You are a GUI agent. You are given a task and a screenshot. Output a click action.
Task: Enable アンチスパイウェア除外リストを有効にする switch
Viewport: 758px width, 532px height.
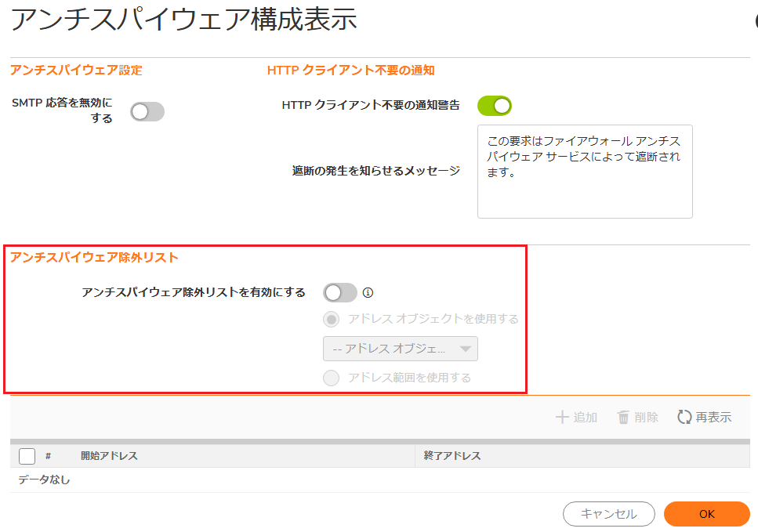tap(340, 292)
